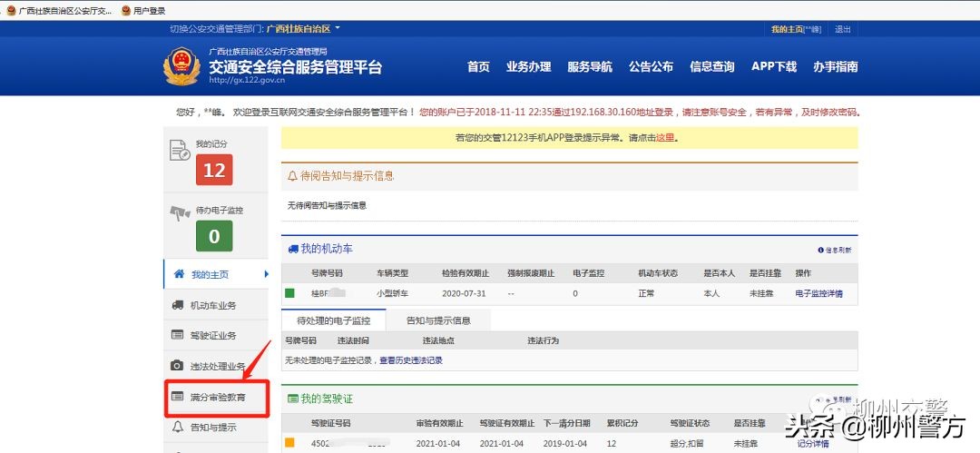The width and height of the screenshot is (980, 453).
Task: Click the license icon in 我的驾驶证 heading
Action: 292,399
